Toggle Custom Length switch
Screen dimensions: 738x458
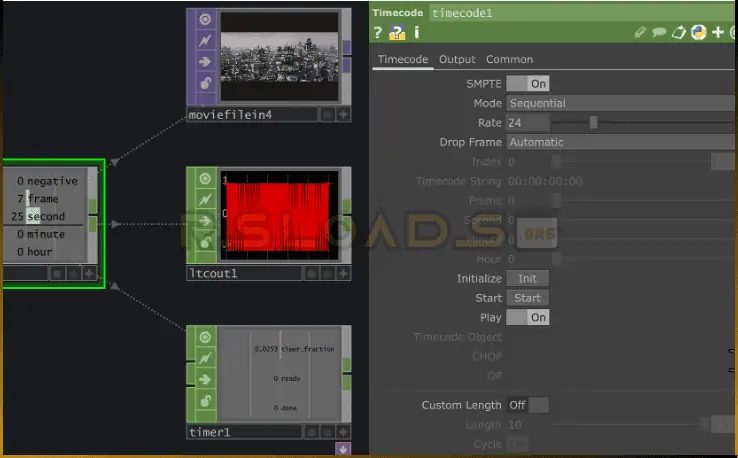(527, 405)
